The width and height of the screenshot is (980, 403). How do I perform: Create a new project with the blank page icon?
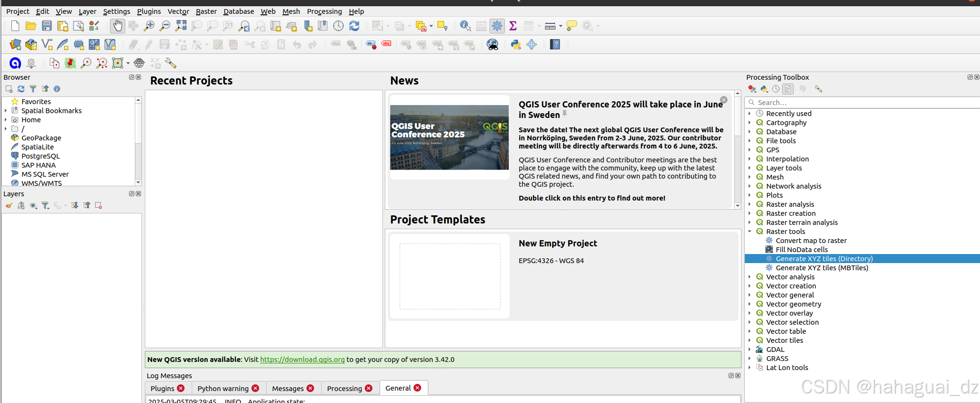[15, 26]
